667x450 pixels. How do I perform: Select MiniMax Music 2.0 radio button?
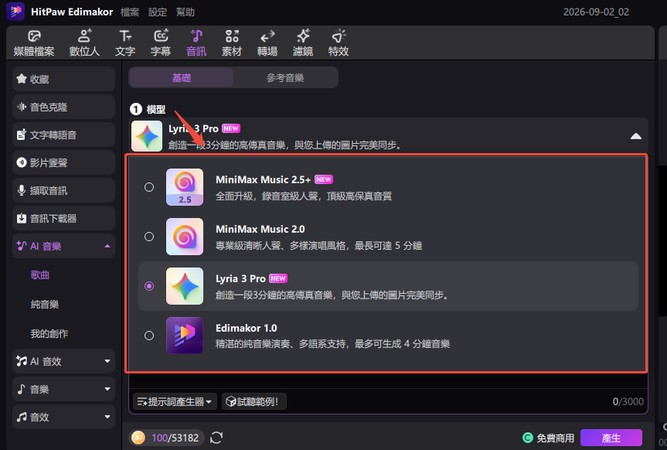(x=149, y=236)
